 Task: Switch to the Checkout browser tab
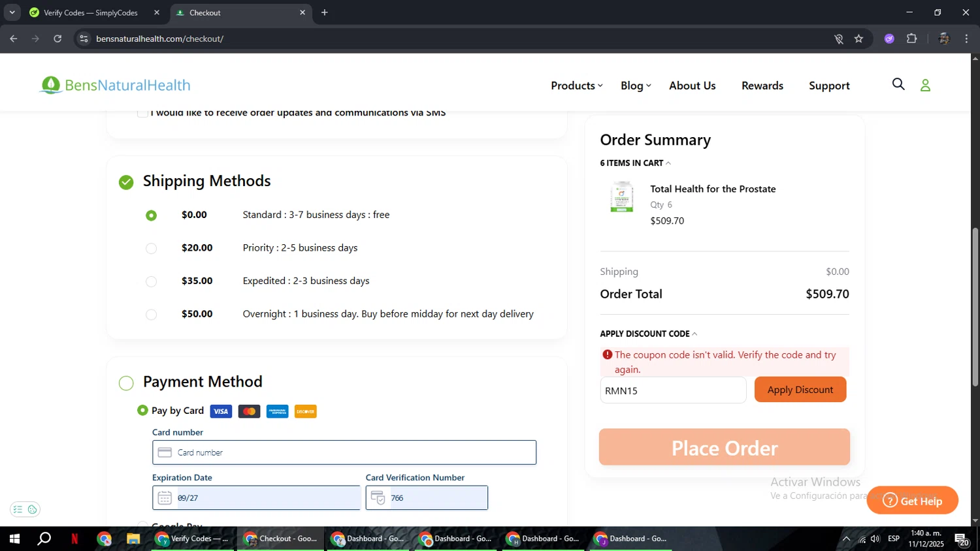tap(239, 12)
